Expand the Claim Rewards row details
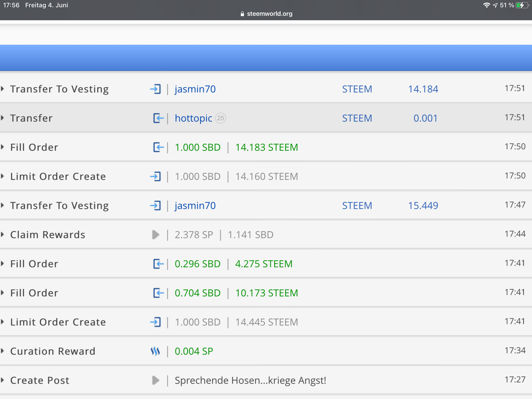The image size is (532, 399). [x=3, y=235]
